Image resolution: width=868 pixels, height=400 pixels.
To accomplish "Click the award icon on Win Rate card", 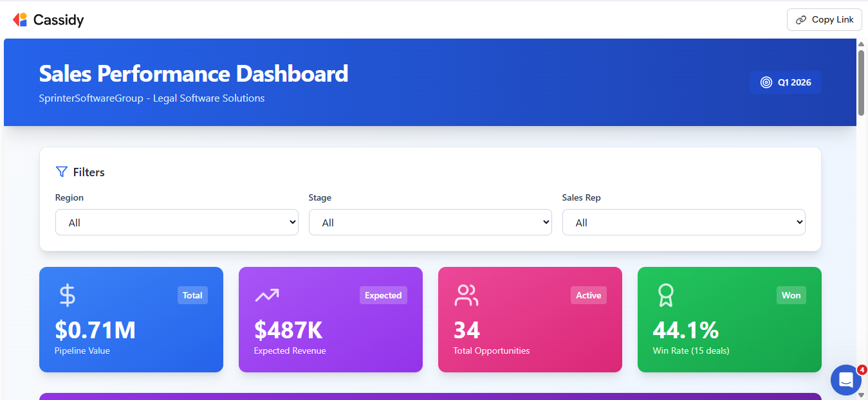I will (665, 295).
